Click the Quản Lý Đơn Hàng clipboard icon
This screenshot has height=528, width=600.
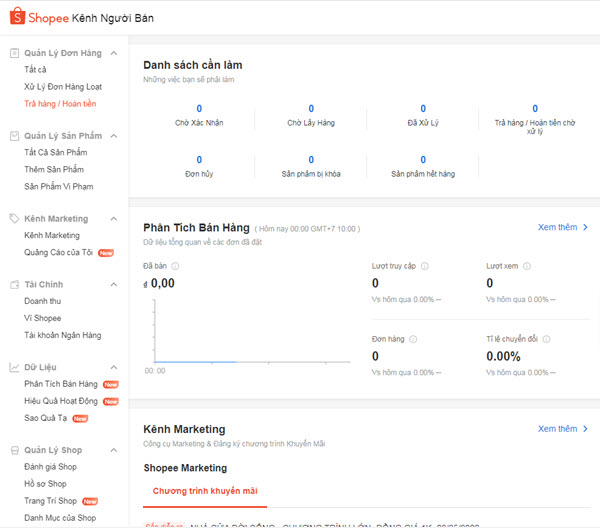coord(13,53)
